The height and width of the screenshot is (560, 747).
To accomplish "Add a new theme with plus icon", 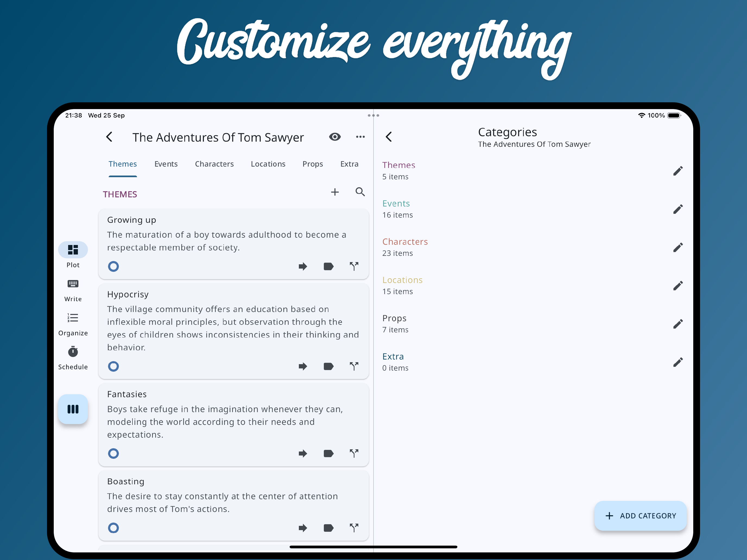I will pyautogui.click(x=335, y=192).
